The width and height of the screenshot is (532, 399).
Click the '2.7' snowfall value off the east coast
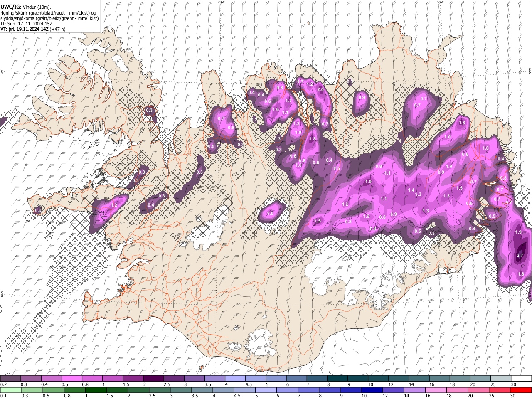[x=520, y=256]
